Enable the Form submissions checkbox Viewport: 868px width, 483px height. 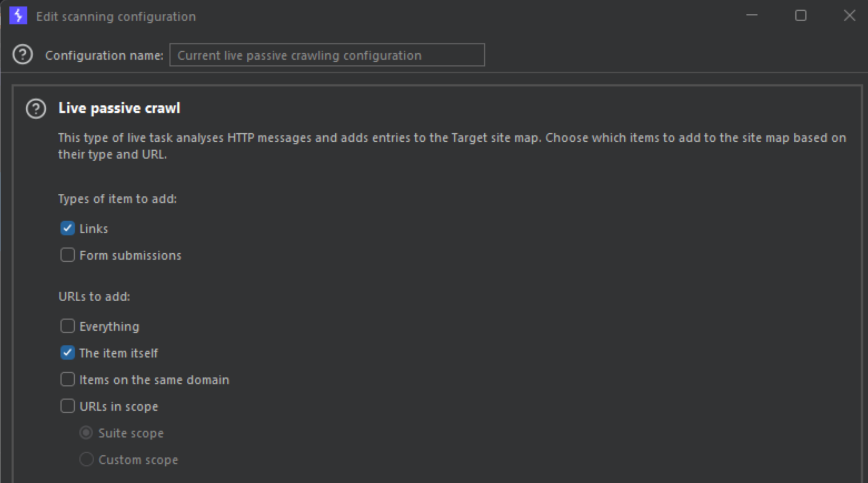click(x=68, y=255)
